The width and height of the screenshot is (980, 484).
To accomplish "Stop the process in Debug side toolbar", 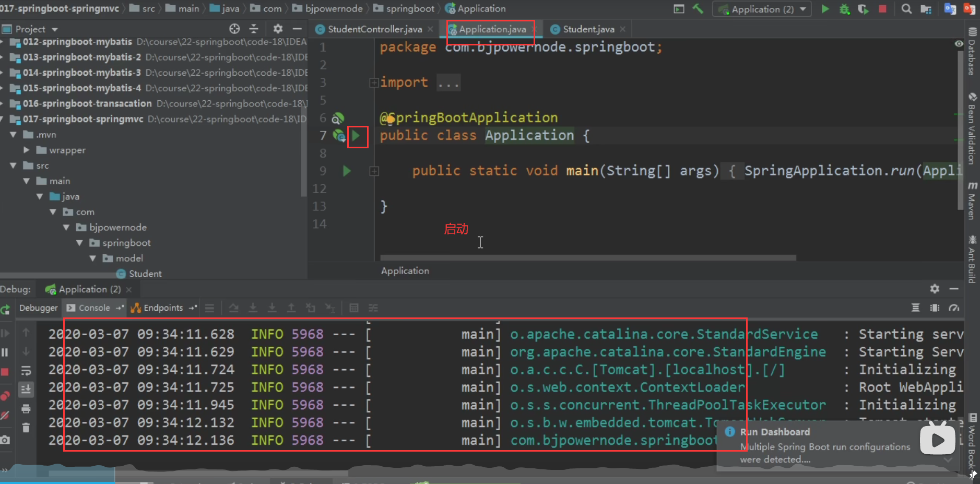I will [5, 372].
